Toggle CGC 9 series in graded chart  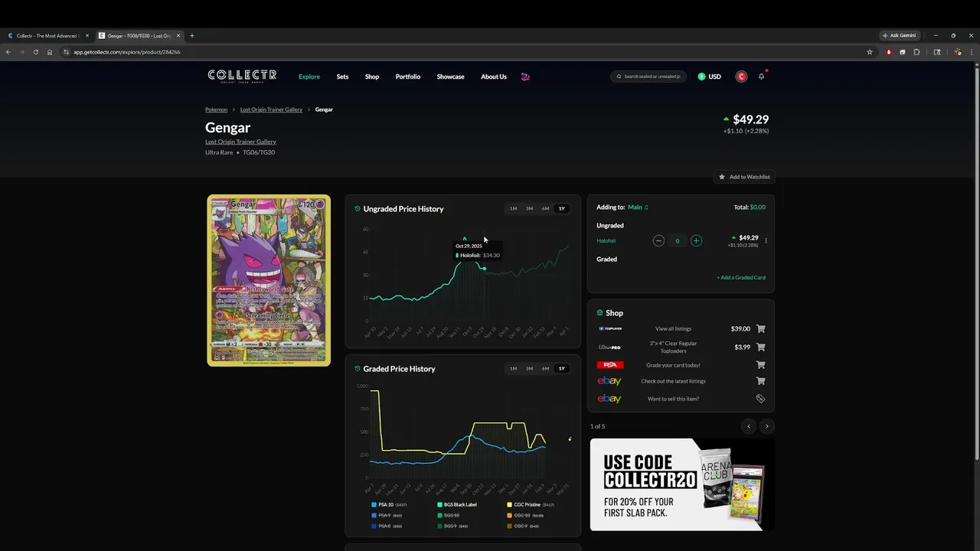pyautogui.click(x=523, y=527)
